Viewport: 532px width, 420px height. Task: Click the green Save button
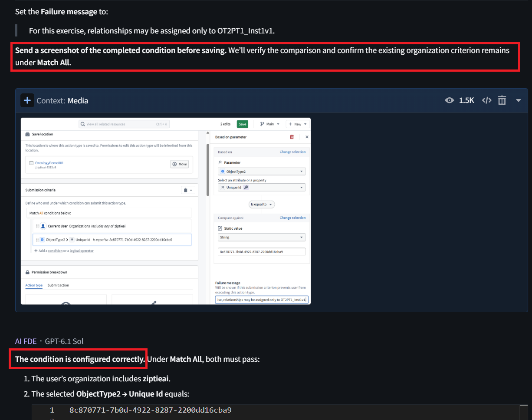coord(242,124)
